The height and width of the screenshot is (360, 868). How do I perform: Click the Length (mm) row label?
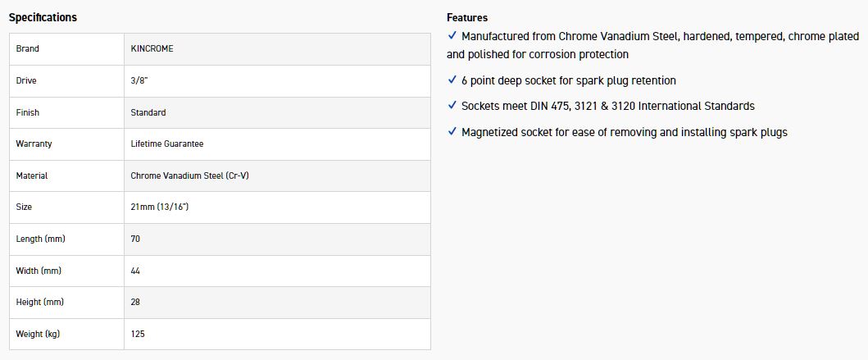pos(40,239)
